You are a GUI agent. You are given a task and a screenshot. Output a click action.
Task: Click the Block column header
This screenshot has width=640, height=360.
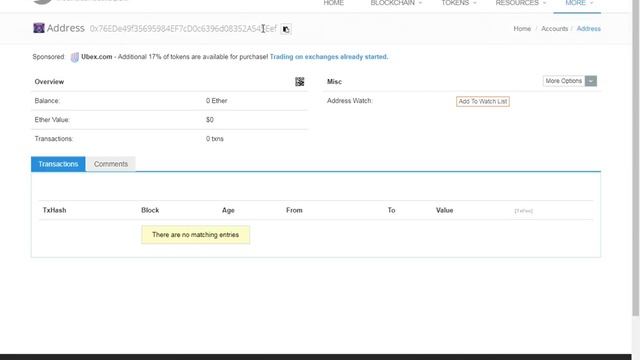coord(150,210)
